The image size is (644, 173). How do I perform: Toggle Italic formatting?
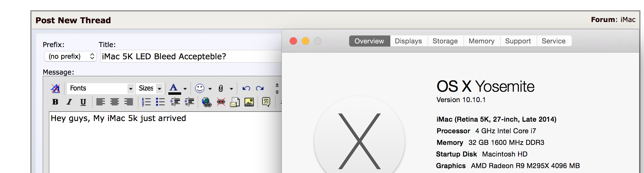[69, 102]
